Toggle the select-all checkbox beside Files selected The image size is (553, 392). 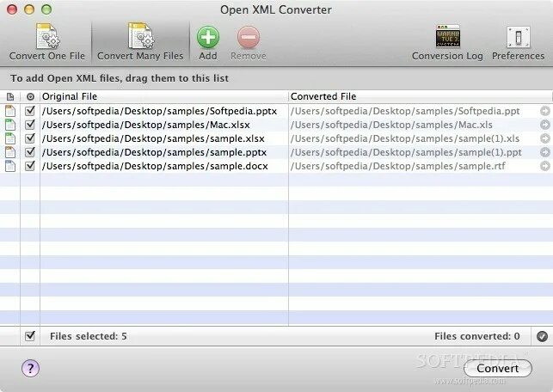click(30, 336)
